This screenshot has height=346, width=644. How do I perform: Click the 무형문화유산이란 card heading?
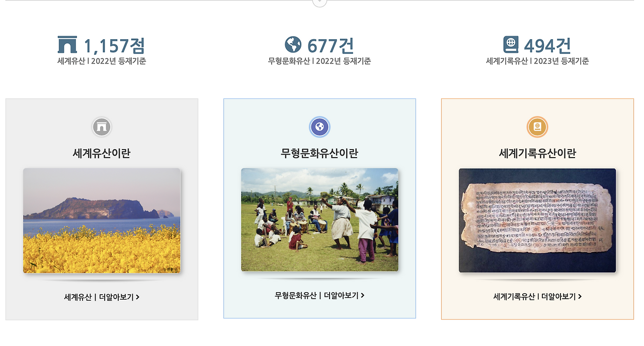[319, 154]
